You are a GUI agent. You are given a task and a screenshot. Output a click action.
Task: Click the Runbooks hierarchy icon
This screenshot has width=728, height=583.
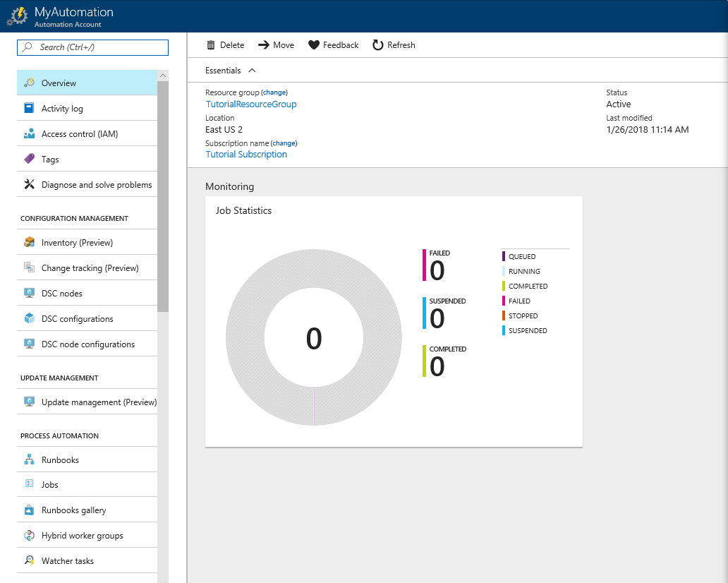tap(29, 459)
